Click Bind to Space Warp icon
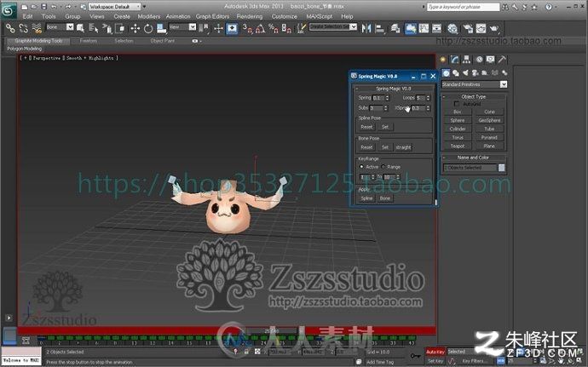Screen dimensions: 588x367 click(x=37, y=28)
